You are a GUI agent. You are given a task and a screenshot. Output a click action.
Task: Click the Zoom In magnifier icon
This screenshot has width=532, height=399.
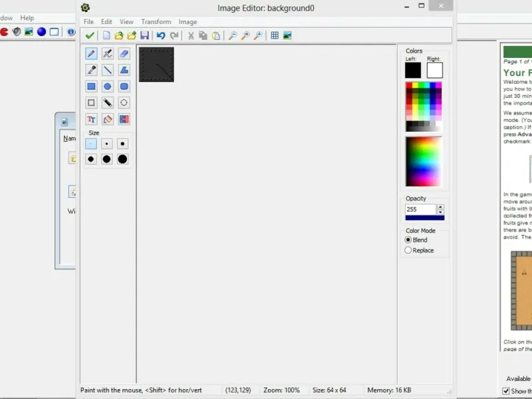[x=258, y=35]
